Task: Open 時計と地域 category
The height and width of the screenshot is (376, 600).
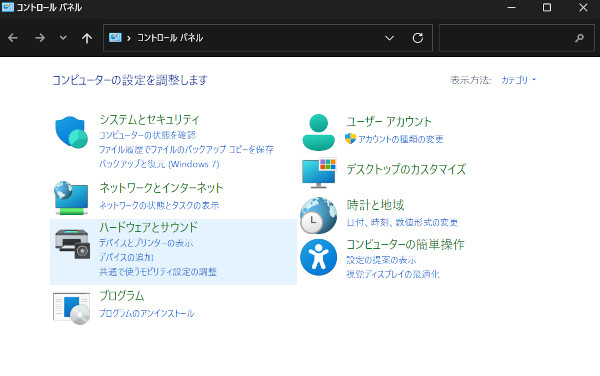Action: [x=375, y=205]
